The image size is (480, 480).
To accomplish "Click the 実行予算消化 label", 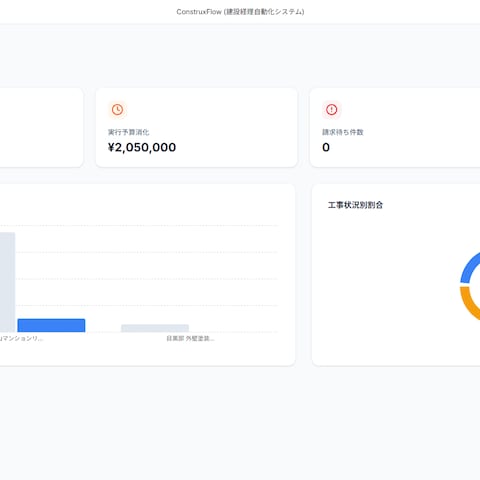I will (129, 132).
